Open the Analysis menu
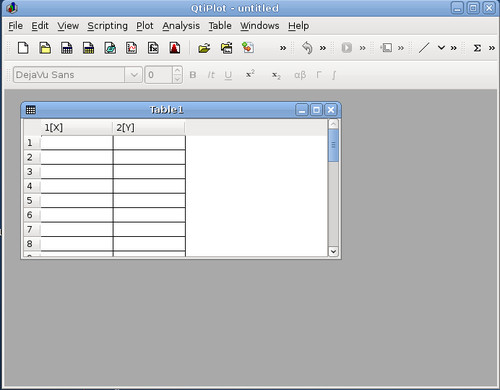The height and width of the screenshot is (390, 500). [181, 26]
